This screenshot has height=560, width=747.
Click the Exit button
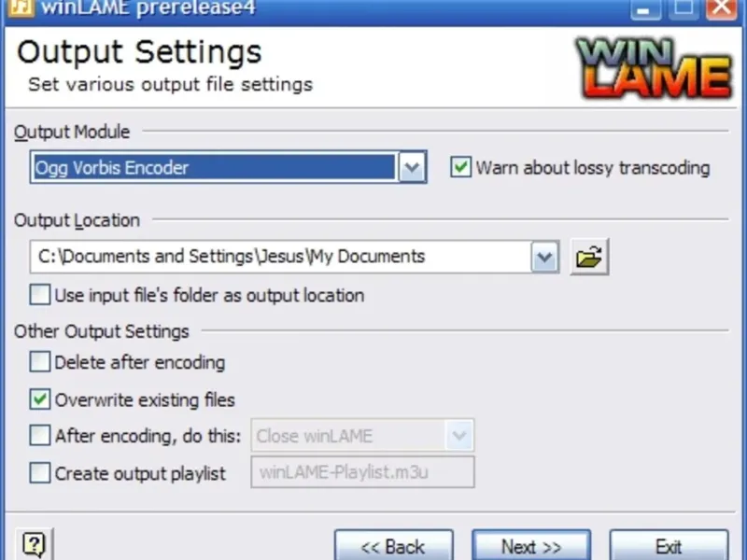click(x=669, y=546)
